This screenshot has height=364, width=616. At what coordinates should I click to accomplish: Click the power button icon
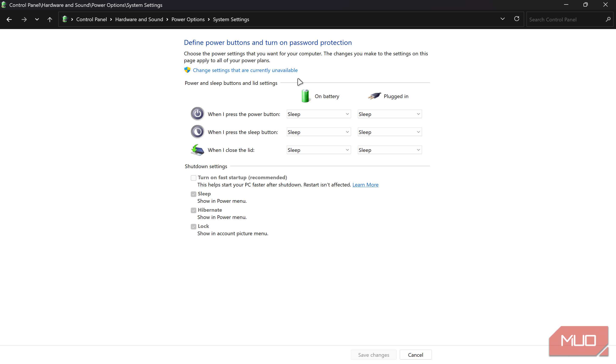coord(197,114)
